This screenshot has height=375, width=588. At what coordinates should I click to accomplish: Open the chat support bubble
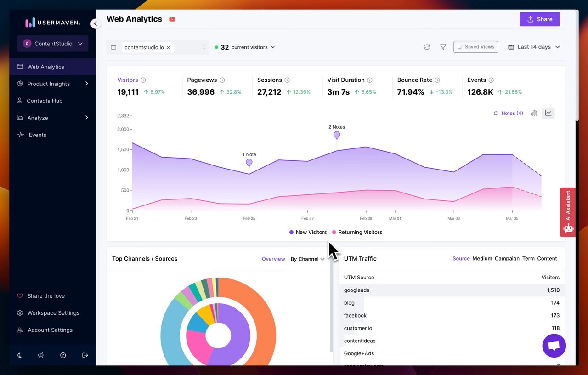(x=554, y=346)
